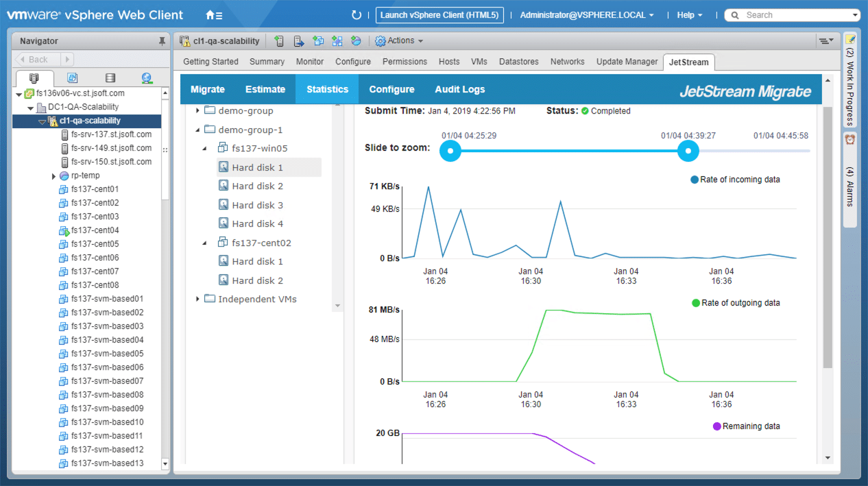Click the Remaining data legend
The height and width of the screenshot is (486, 868).
(747, 426)
